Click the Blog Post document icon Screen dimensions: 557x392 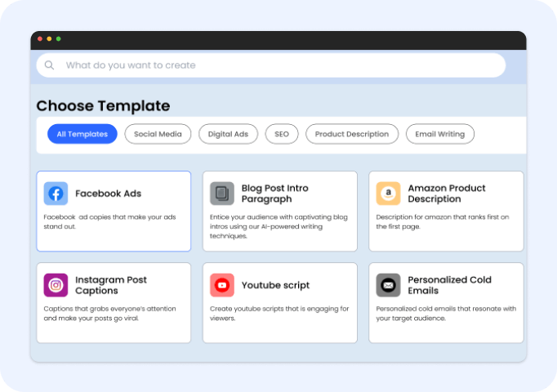222,194
